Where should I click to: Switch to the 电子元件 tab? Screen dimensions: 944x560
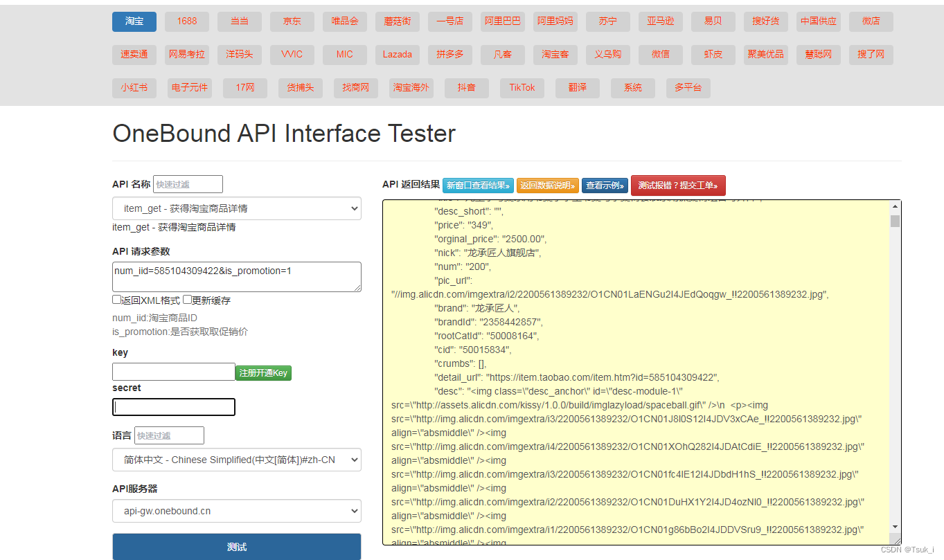(x=190, y=88)
